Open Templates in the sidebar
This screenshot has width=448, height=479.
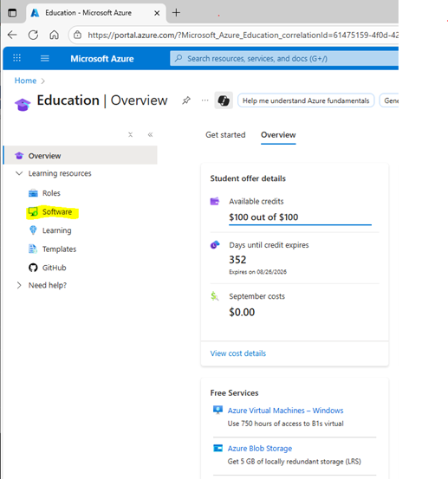point(59,249)
